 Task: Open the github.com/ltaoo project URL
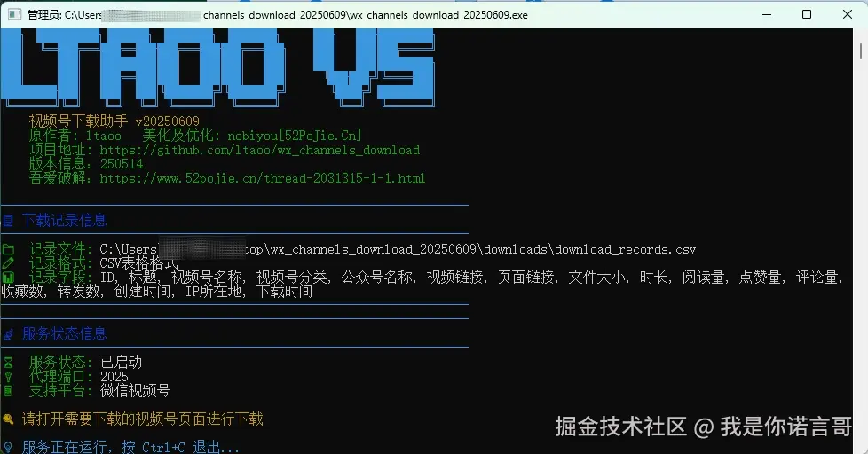260,150
